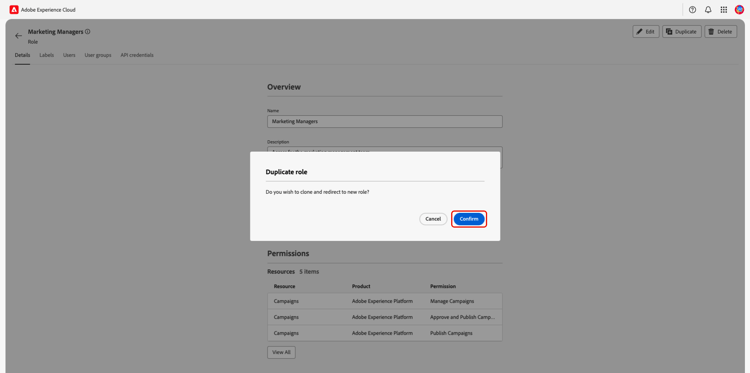Image resolution: width=750 pixels, height=373 pixels.
Task: Confirm the role duplication
Action: coord(469,219)
